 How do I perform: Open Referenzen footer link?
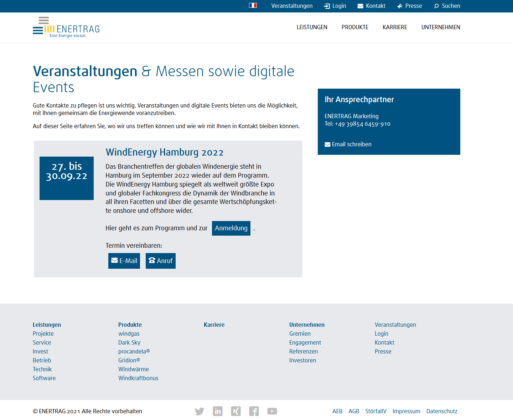(304, 351)
